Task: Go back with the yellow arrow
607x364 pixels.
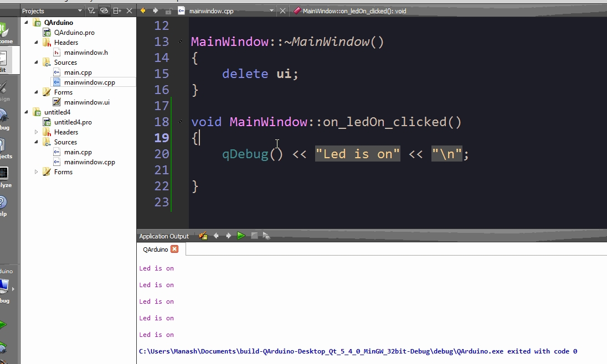Action: click(x=143, y=11)
